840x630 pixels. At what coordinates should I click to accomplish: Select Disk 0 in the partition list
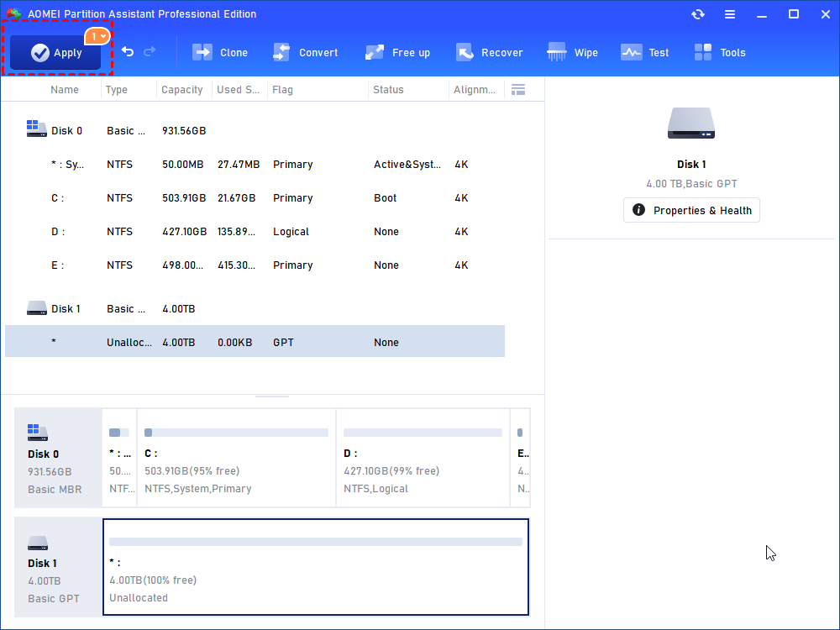(67, 131)
